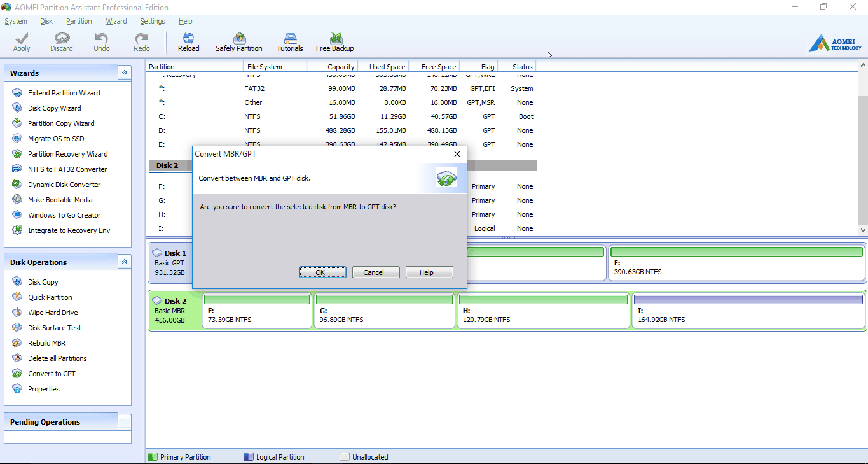Select the 16.00MB MSR partition row
The width and height of the screenshot is (868, 464).
point(342,102)
